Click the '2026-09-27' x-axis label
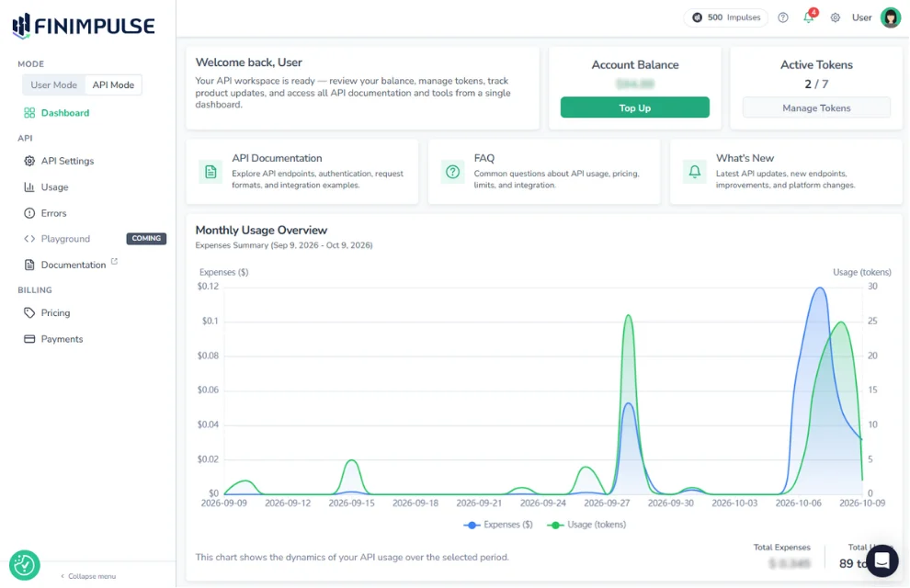This screenshot has width=910, height=588. 607,503
